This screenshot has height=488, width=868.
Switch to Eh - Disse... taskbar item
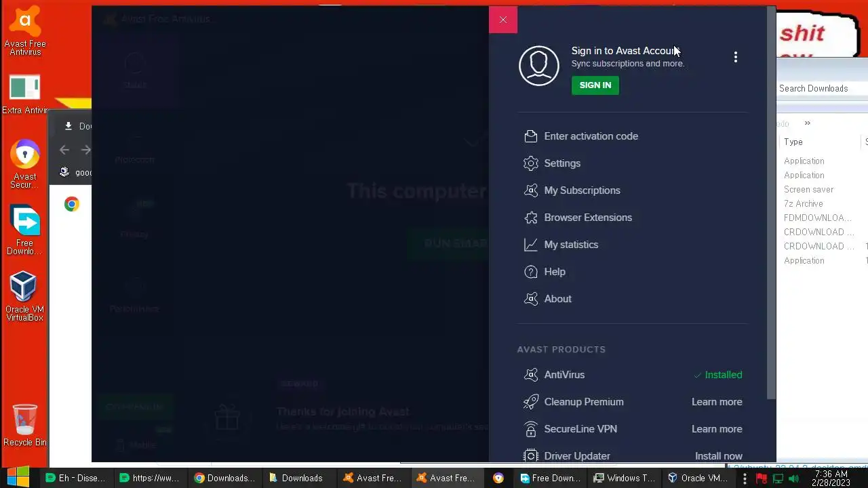pyautogui.click(x=75, y=478)
